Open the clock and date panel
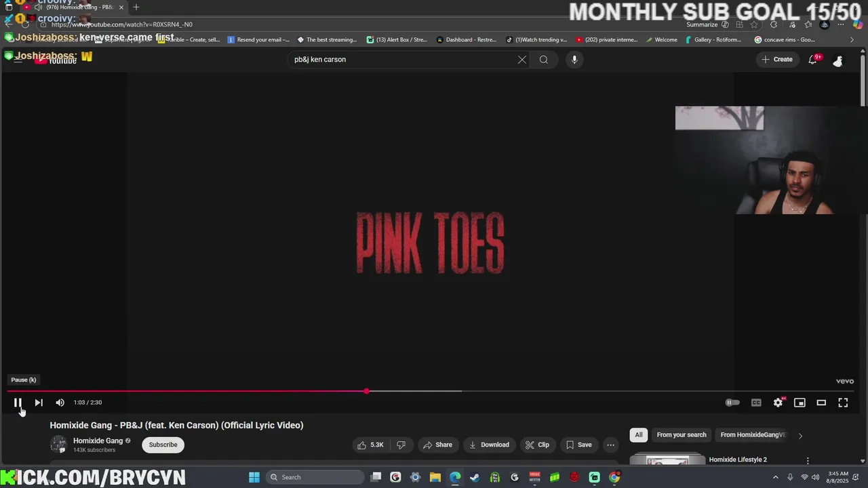 pyautogui.click(x=838, y=477)
